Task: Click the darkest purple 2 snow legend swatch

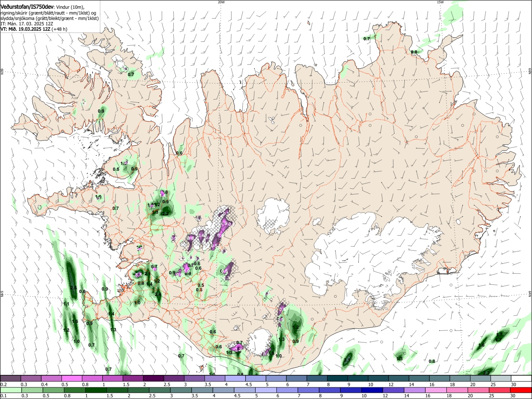Action: (x=153, y=378)
